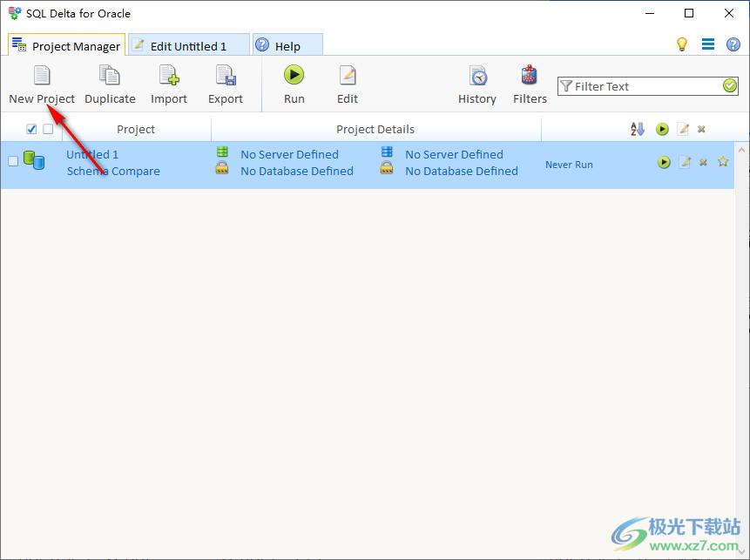
Task: Click No Server Defined beside the blue server icon
Action: tap(454, 154)
